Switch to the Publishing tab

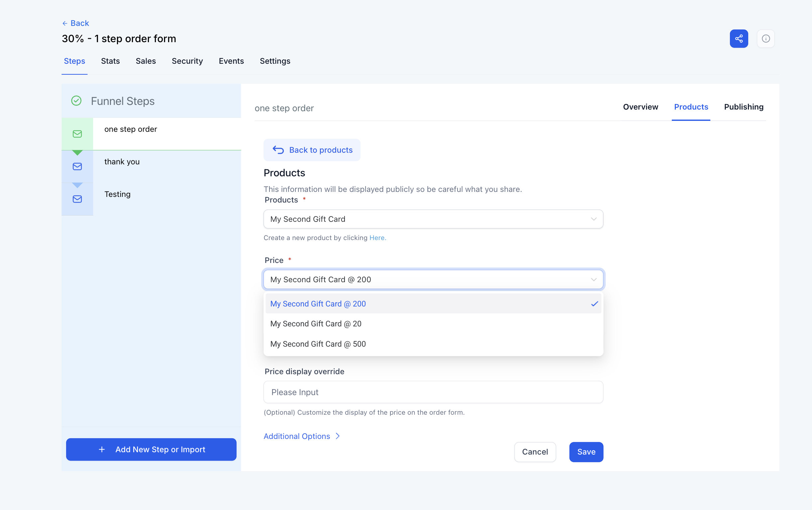744,107
